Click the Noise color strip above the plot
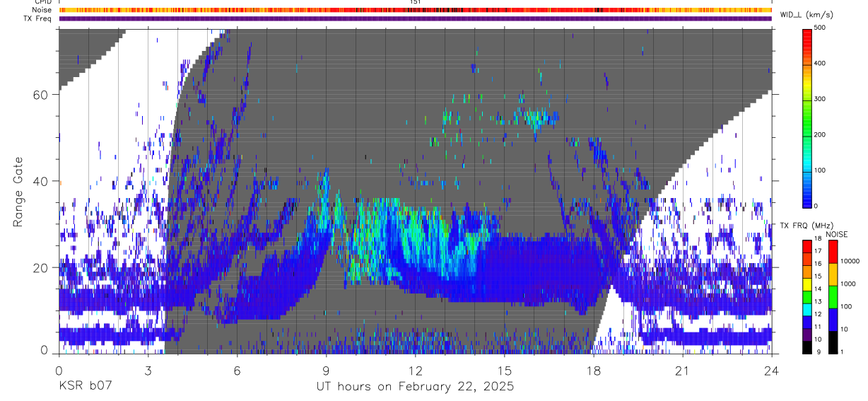 click(x=415, y=10)
